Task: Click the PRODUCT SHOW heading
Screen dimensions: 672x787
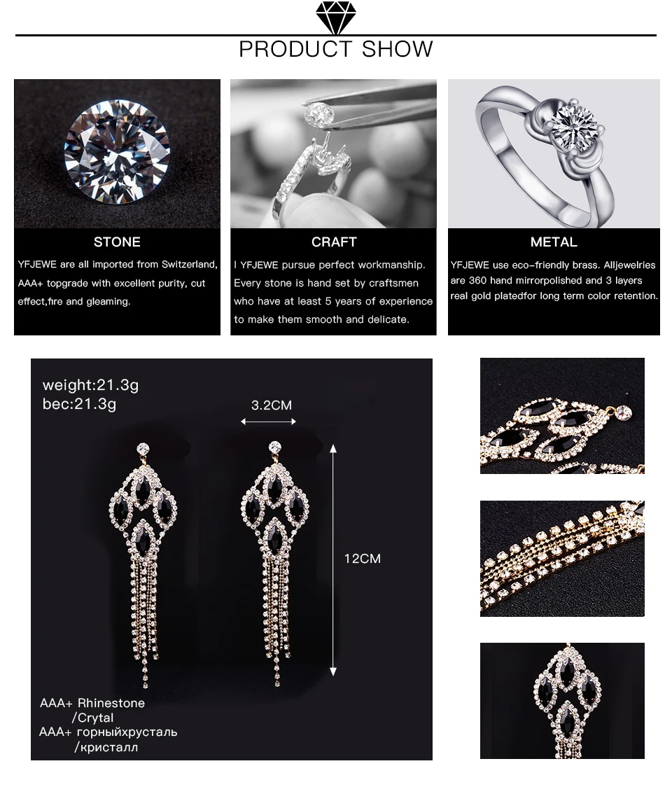Action: (336, 49)
